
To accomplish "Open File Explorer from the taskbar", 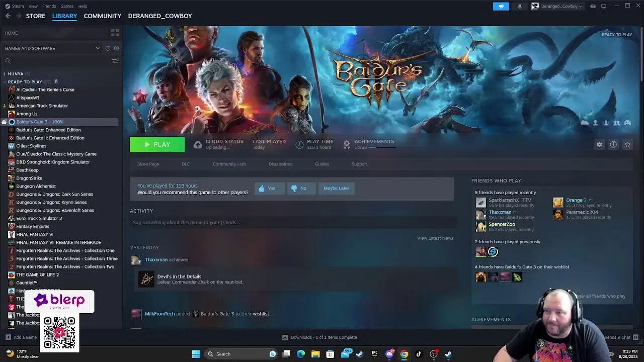I will coord(315,354).
